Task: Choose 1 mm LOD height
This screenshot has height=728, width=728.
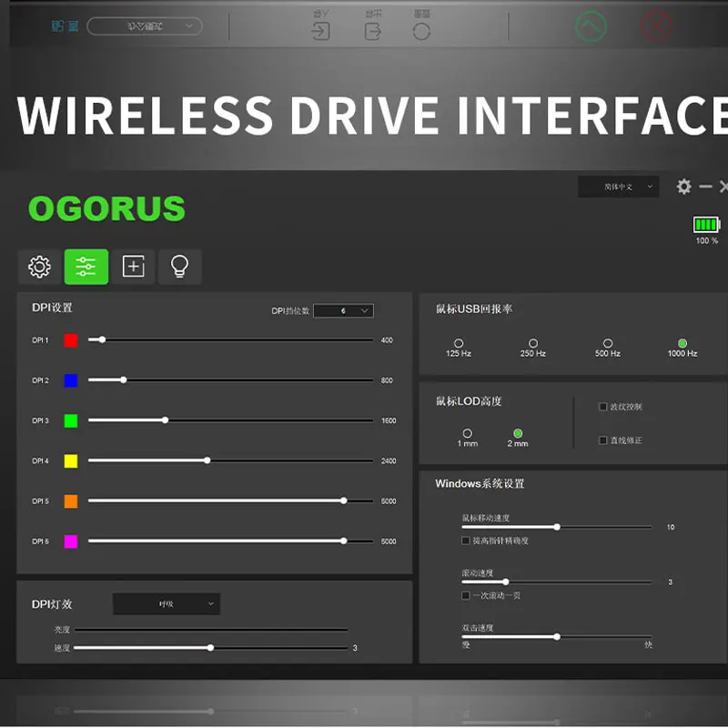Action: click(x=468, y=434)
